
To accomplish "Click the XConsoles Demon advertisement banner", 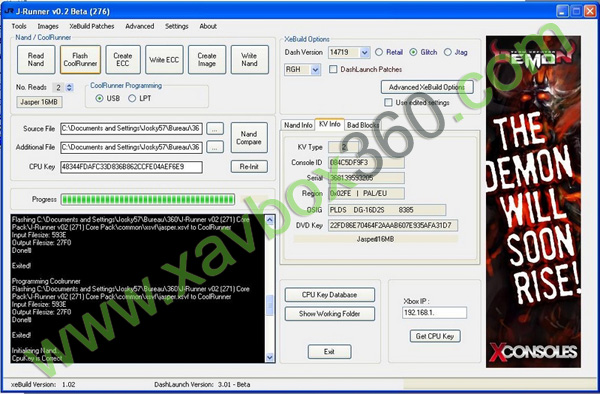I will [533, 202].
